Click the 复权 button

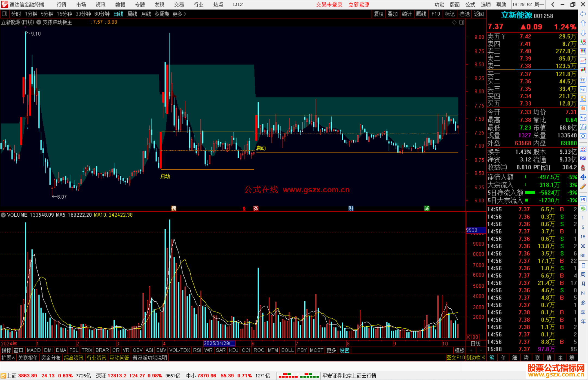tap(378, 14)
